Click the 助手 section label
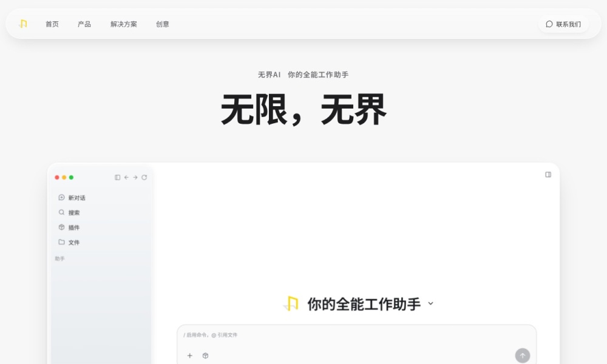The height and width of the screenshot is (364, 607). [x=59, y=258]
